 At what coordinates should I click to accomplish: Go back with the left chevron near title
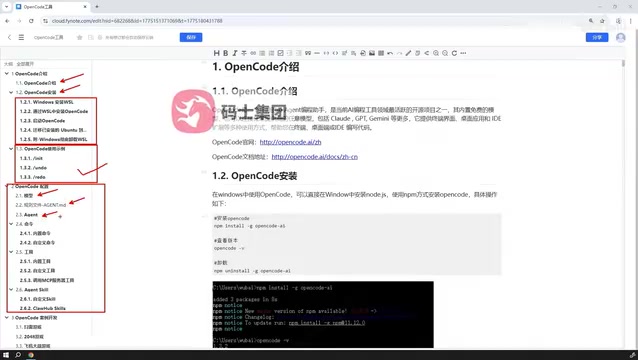coord(9,37)
